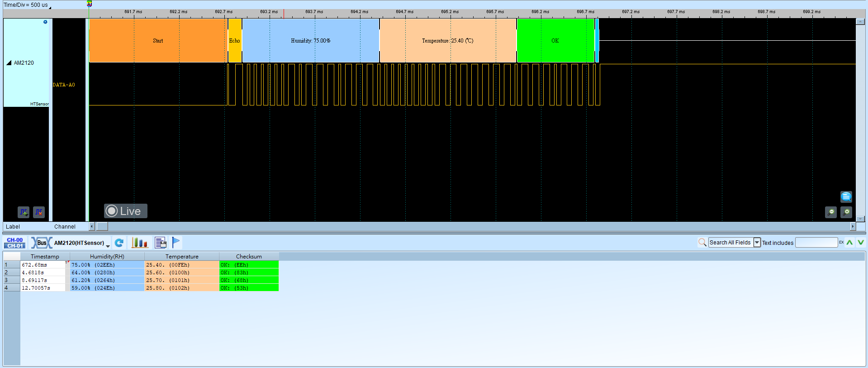
Task: Expand the Search All Fields dropdown
Action: [x=757, y=243]
